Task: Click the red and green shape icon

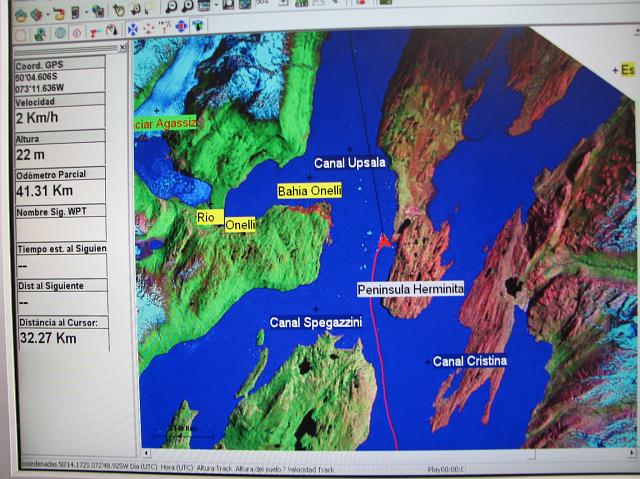Action: tap(36, 15)
